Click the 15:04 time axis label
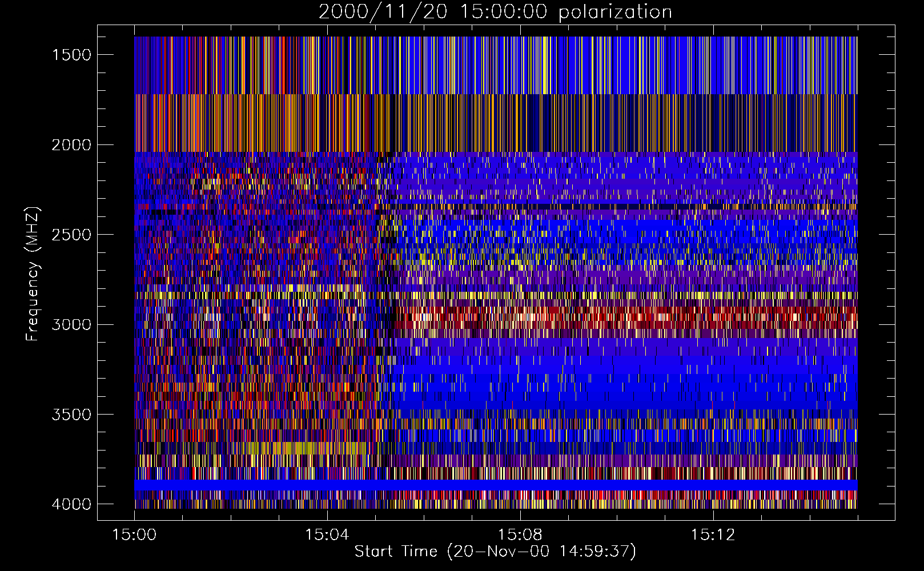 coord(327,535)
